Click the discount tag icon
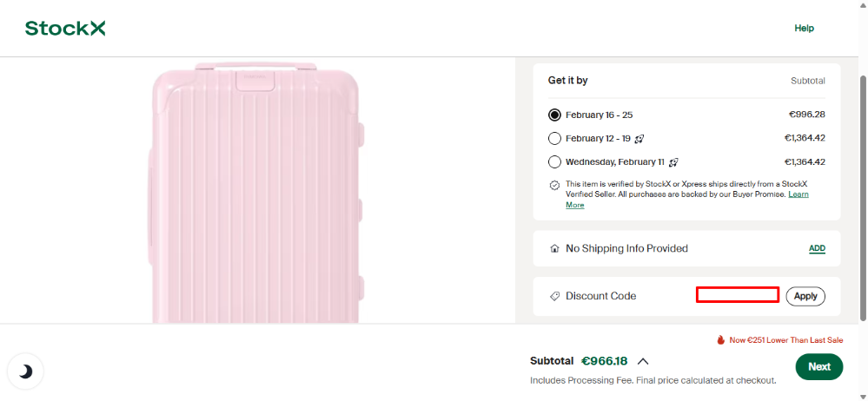This screenshot has height=401, width=868. pyautogui.click(x=554, y=296)
